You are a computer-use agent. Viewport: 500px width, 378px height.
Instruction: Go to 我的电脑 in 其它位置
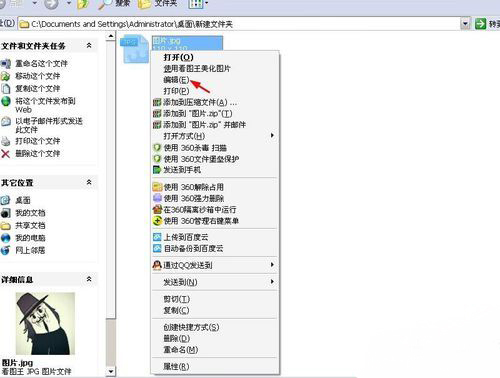[30, 238]
